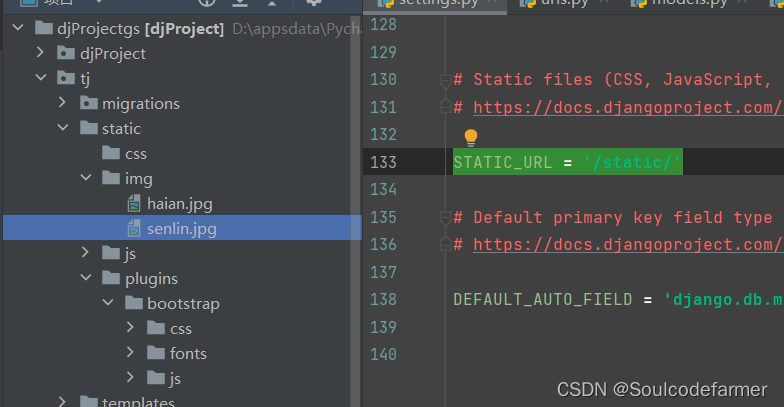Click the tj package folder icon
Image resolution: width=784 pixels, height=407 pixels.
66,78
